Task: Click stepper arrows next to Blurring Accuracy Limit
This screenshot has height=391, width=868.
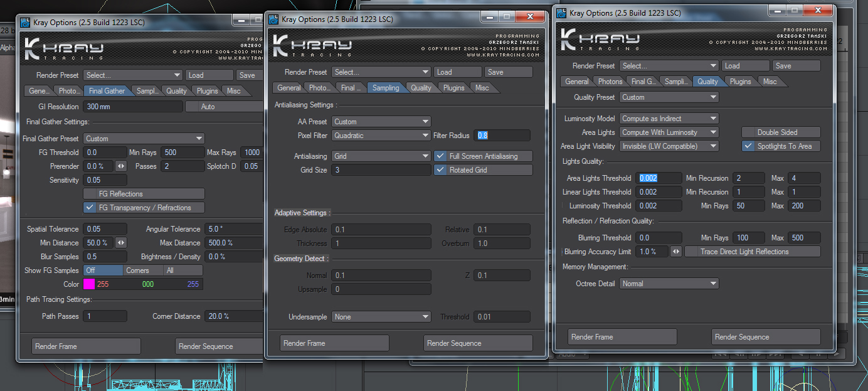Action: tap(675, 252)
